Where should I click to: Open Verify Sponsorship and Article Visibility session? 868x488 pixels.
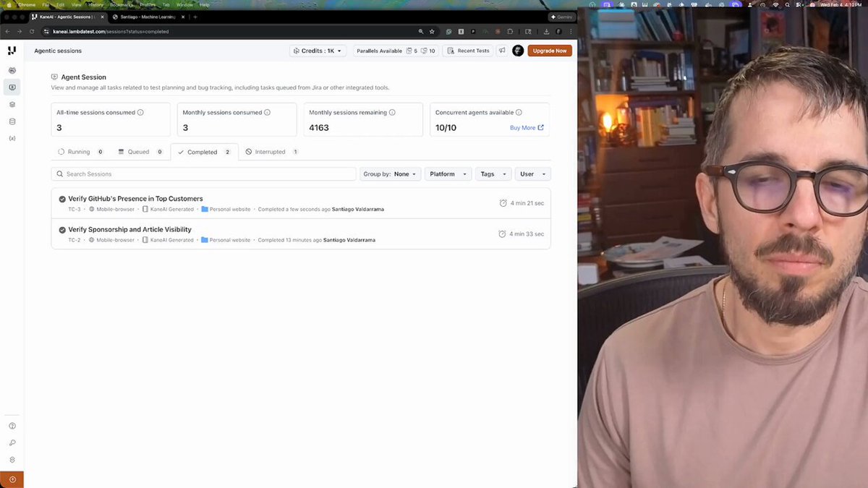[129, 229]
